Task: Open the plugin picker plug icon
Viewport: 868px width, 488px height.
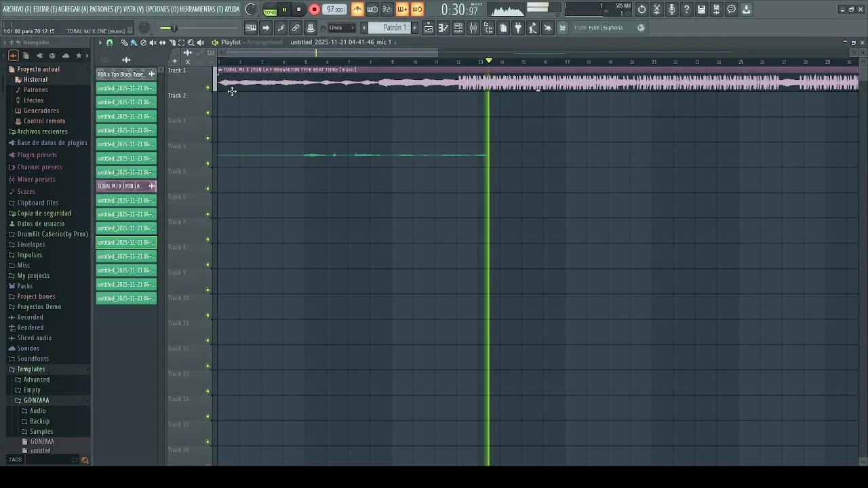Action: (518, 28)
